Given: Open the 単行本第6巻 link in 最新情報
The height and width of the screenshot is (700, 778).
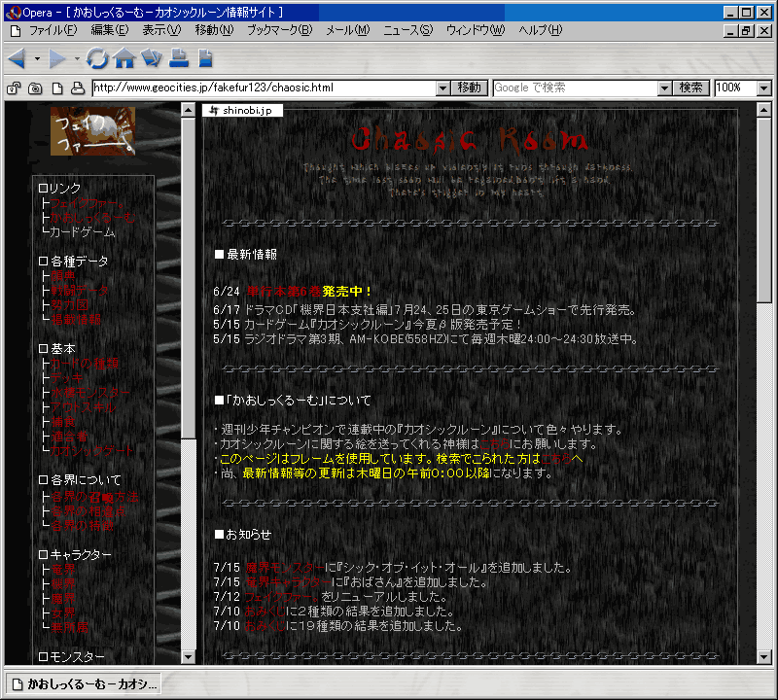Looking at the screenshot, I should tap(284, 292).
